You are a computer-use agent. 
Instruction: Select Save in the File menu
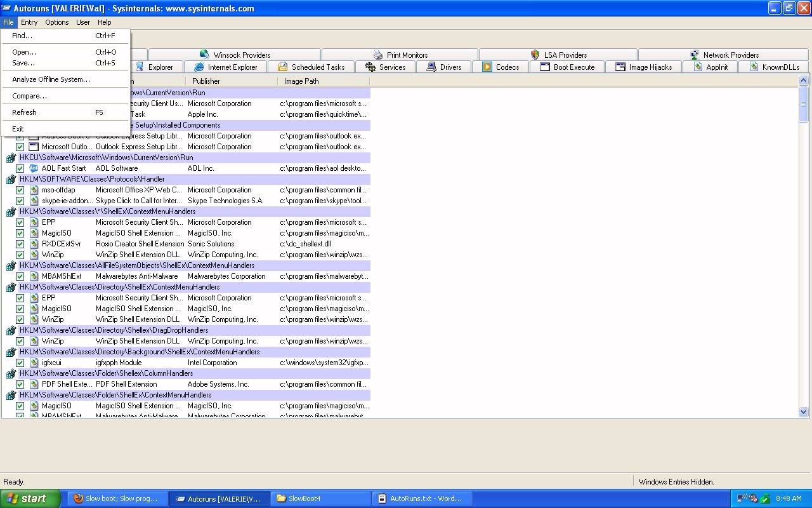pyautogui.click(x=66, y=63)
